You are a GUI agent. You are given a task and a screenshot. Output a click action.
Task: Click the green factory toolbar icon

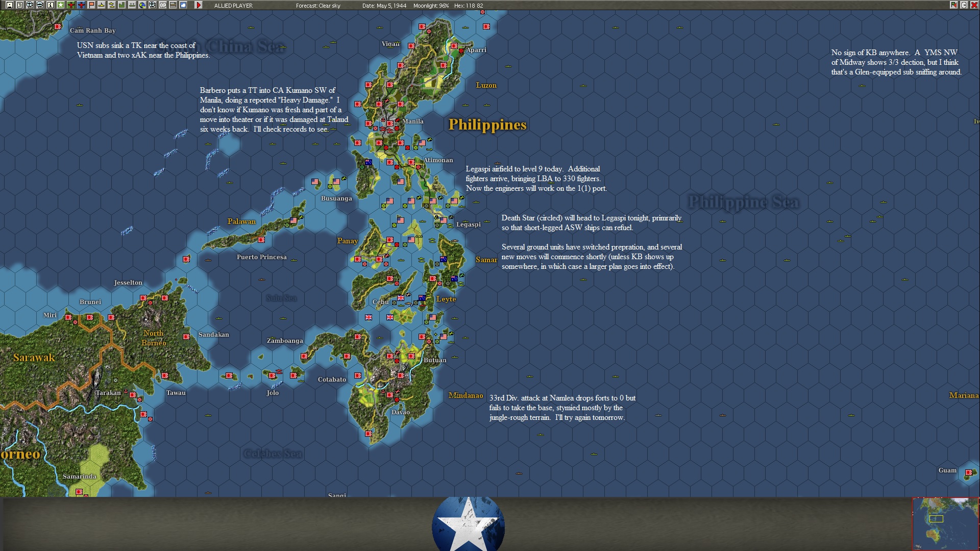coord(121,5)
